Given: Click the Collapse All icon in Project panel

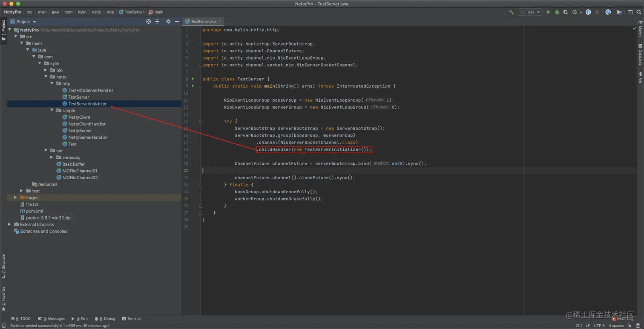Looking at the screenshot, I should [x=157, y=21].
